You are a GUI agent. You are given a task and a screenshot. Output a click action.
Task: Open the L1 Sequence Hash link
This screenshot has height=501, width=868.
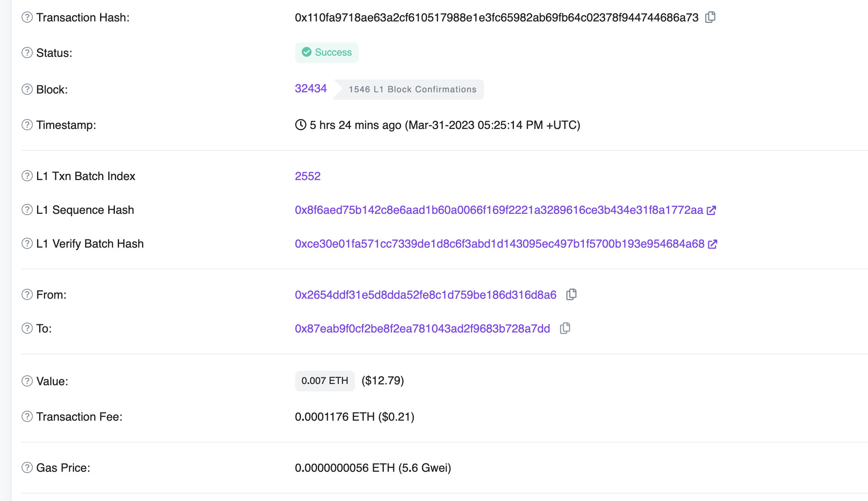[x=499, y=210]
